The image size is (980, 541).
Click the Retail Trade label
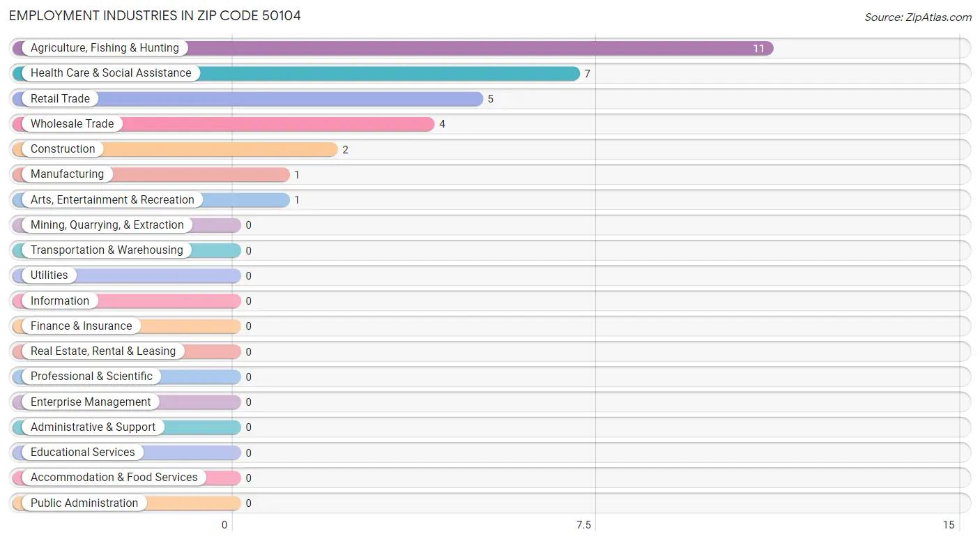(x=60, y=99)
